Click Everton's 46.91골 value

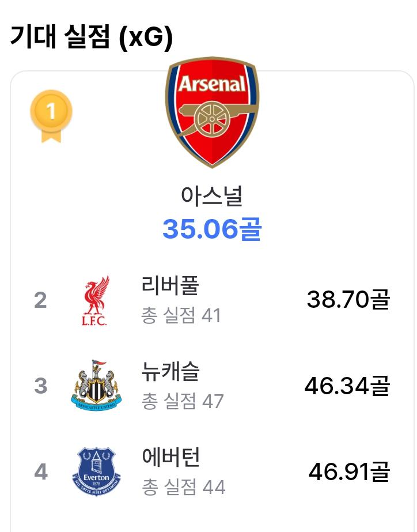350,471
